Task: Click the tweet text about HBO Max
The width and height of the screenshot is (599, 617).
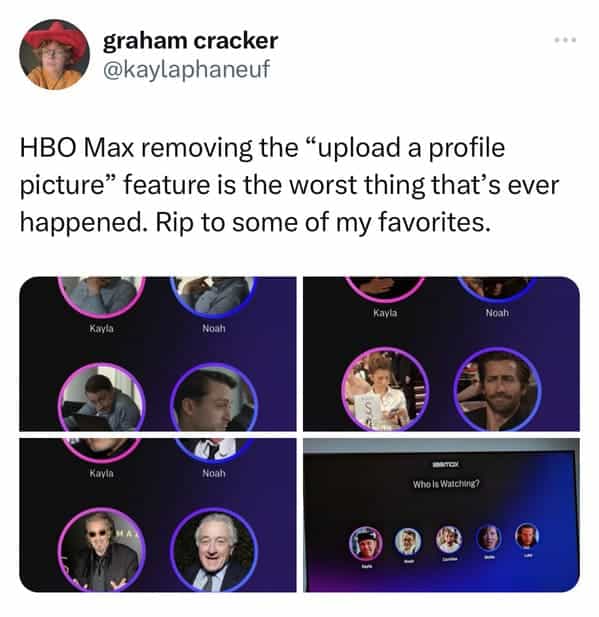Action: click(289, 185)
